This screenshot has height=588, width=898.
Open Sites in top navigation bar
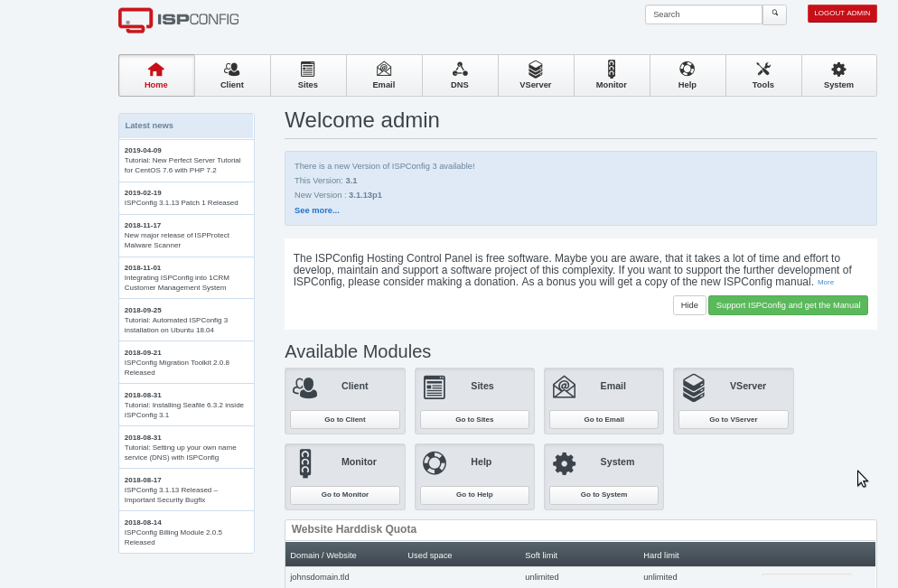coord(307,76)
